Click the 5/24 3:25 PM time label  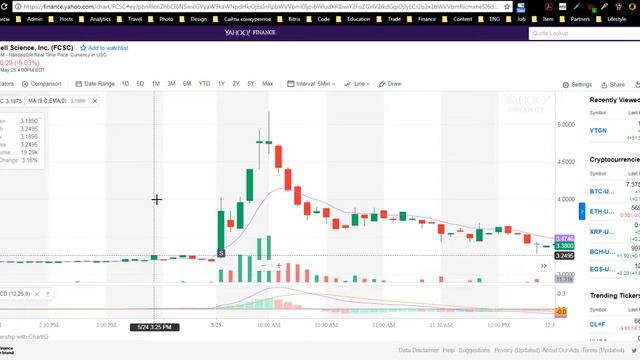pos(154,327)
